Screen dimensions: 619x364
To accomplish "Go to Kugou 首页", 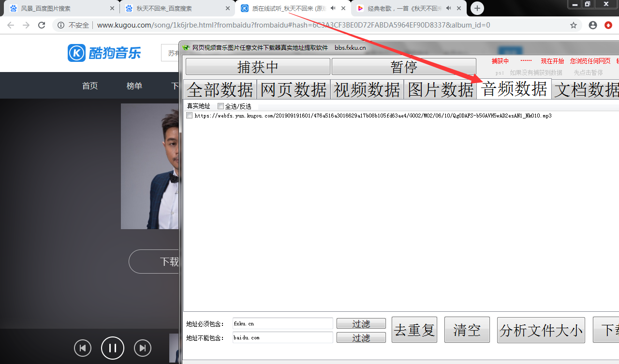I will click(90, 86).
